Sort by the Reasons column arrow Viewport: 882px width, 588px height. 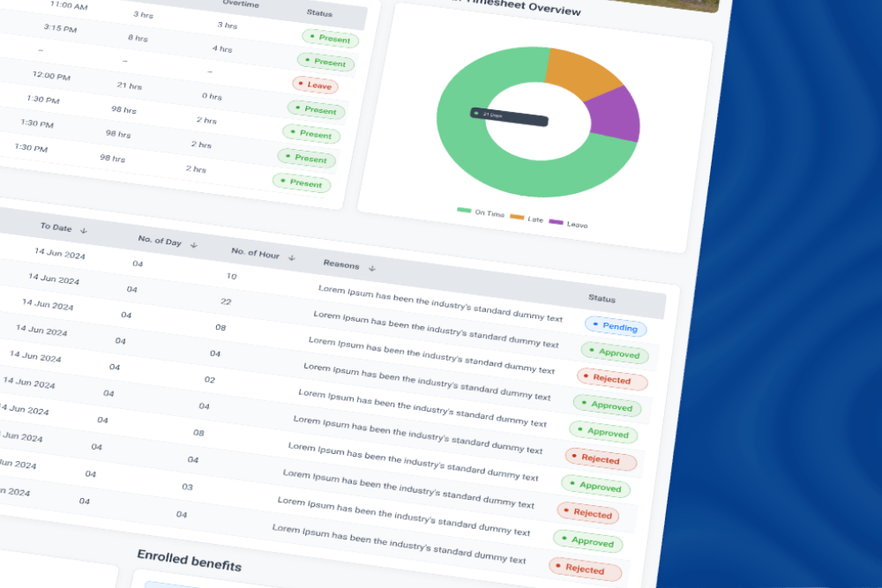click(372, 268)
